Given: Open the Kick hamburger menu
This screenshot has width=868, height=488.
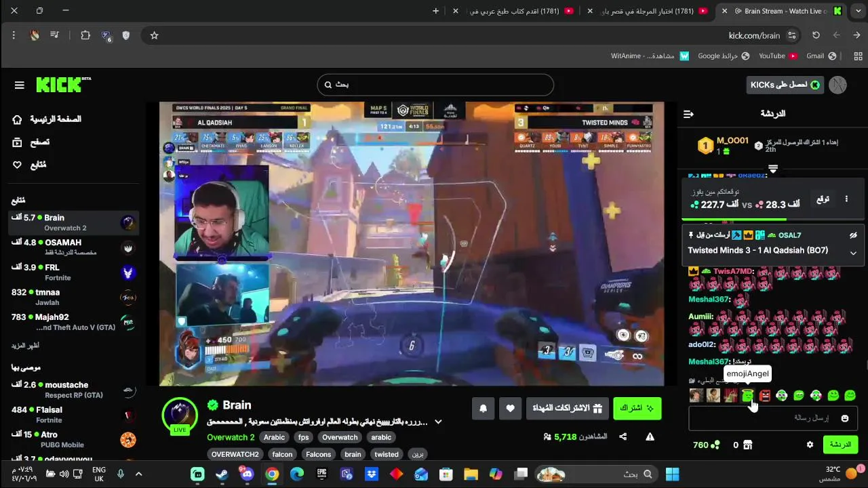Looking at the screenshot, I should tap(19, 85).
